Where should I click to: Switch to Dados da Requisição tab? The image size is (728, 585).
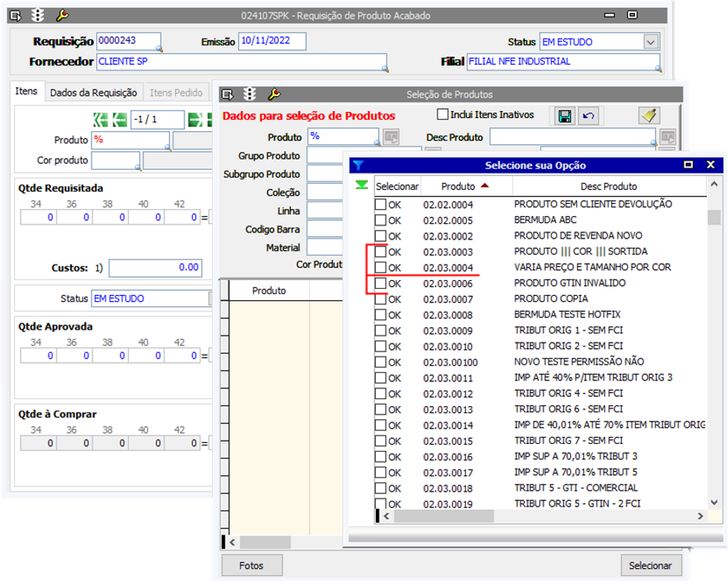[93, 92]
